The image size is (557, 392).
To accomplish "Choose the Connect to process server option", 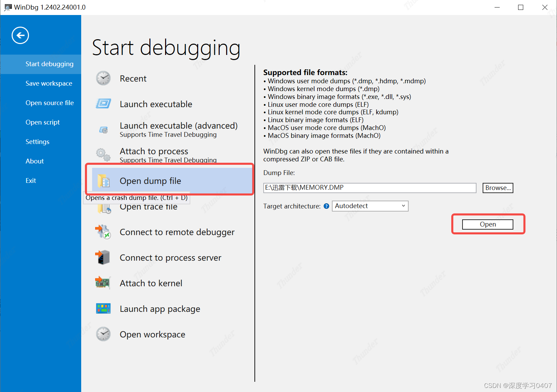I will [171, 258].
